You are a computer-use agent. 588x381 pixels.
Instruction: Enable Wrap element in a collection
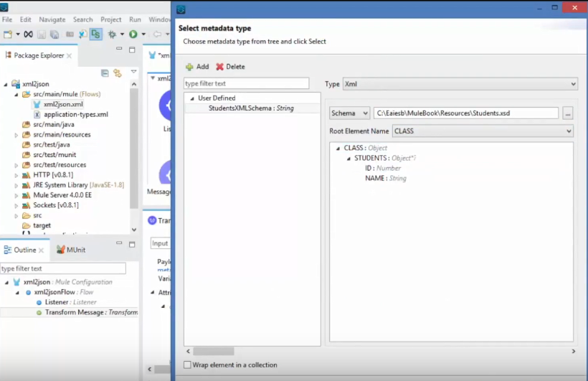[x=188, y=365]
